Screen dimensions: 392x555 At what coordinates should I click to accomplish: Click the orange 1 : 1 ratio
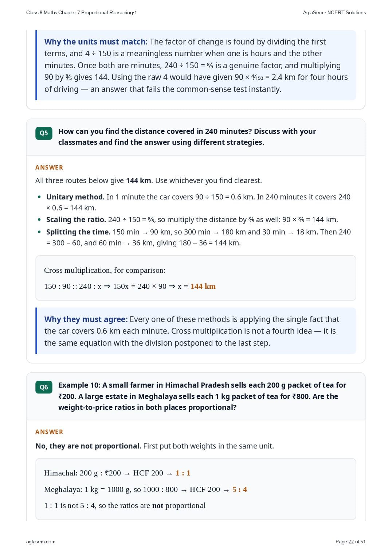[183, 473]
